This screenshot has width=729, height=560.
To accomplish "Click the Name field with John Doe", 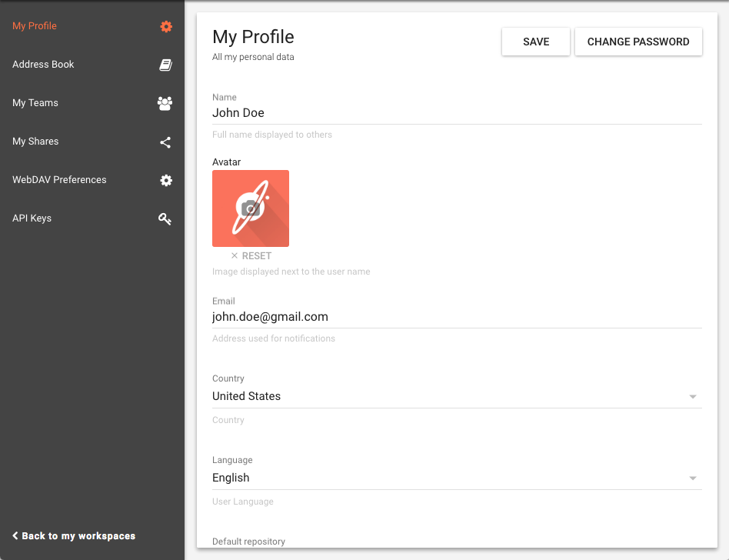I will (457, 113).
